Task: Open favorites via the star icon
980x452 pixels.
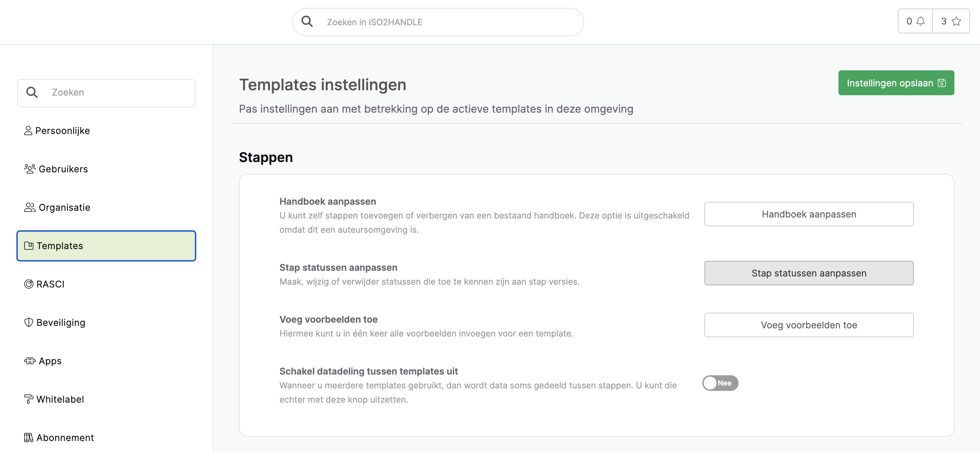Action: coord(956,21)
